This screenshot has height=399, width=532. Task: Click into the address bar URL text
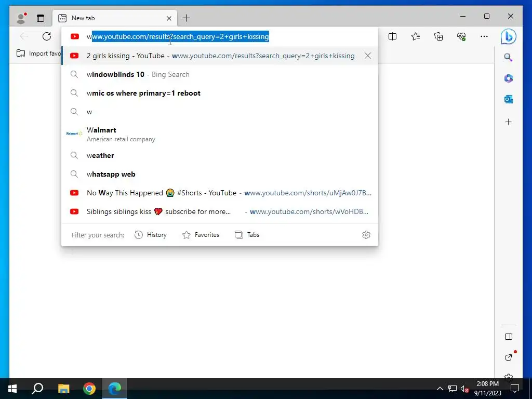tap(178, 36)
